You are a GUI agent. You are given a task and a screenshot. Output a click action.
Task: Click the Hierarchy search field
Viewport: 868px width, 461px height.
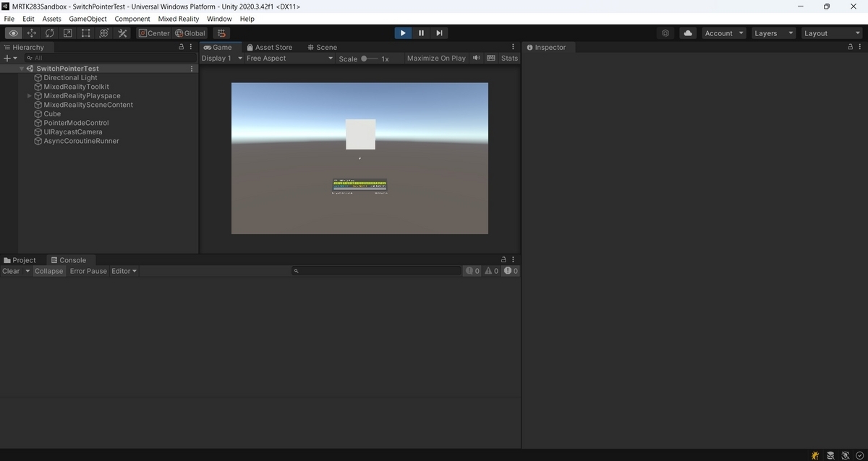pos(109,58)
